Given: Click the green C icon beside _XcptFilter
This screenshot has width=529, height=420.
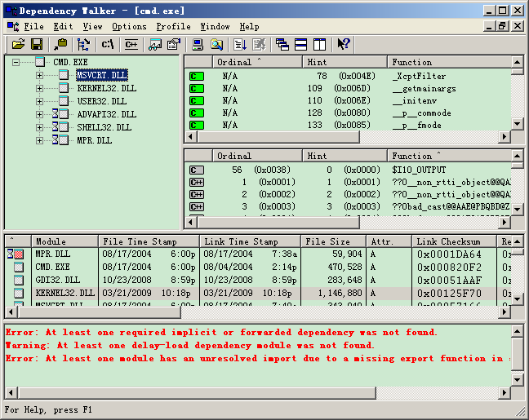Looking at the screenshot, I should 197,76.
